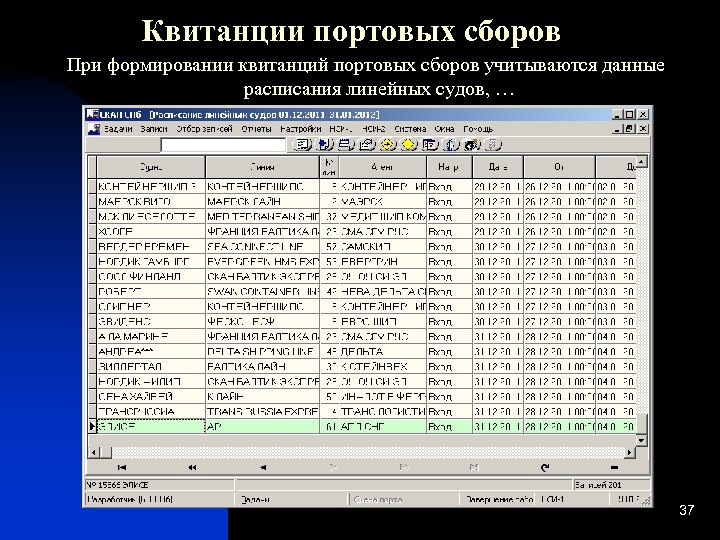Click the toolbar icon with dark-header form window
This screenshot has width=720, height=540.
(x=430, y=145)
